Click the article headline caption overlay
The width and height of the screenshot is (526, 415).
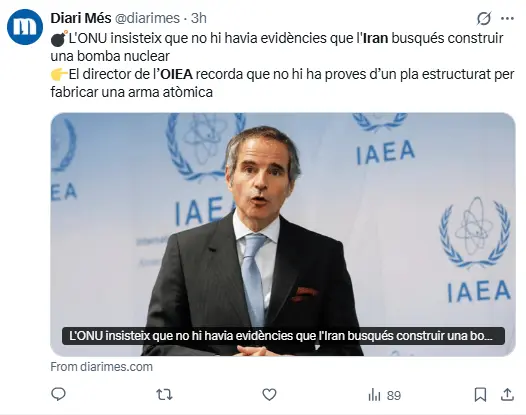[x=283, y=336]
